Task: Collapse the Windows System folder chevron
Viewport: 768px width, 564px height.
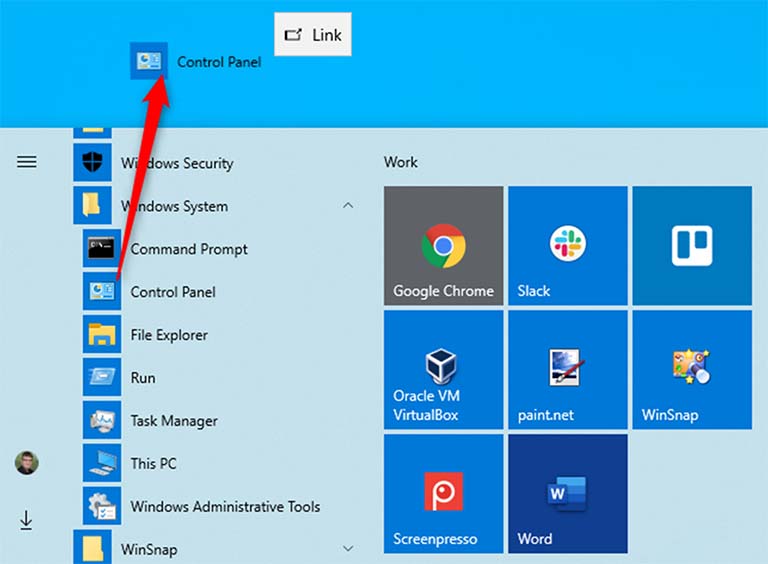Action: coord(348,205)
